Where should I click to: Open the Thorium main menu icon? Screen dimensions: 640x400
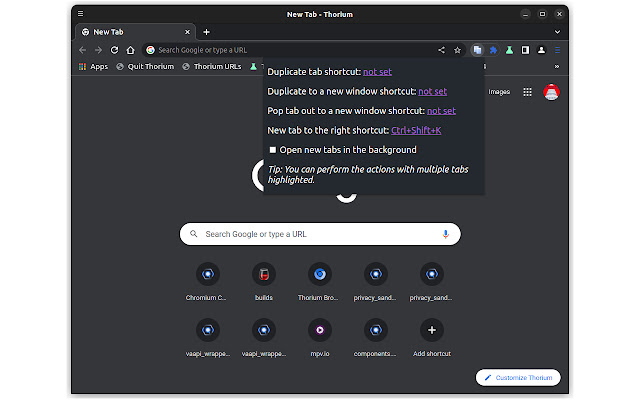[557, 50]
